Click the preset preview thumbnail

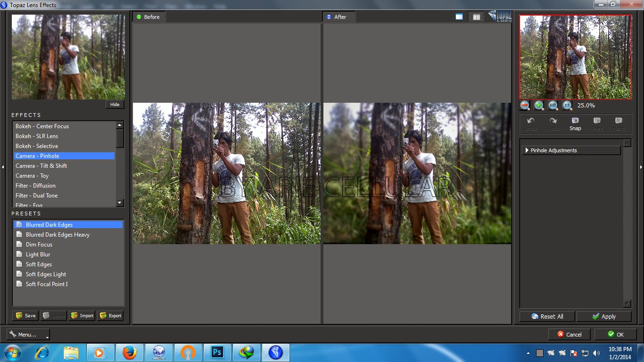coord(68,57)
